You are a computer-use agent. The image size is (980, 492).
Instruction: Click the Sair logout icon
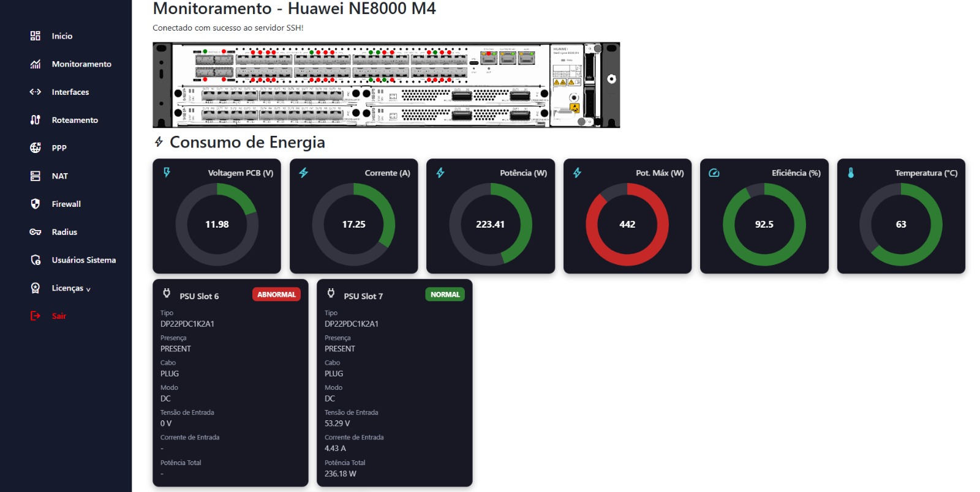coord(36,316)
